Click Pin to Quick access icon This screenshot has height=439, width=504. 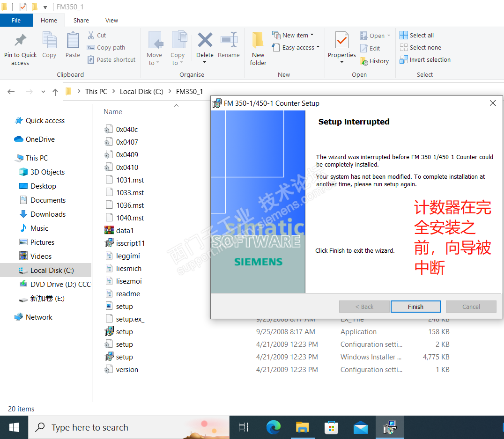pos(20,40)
